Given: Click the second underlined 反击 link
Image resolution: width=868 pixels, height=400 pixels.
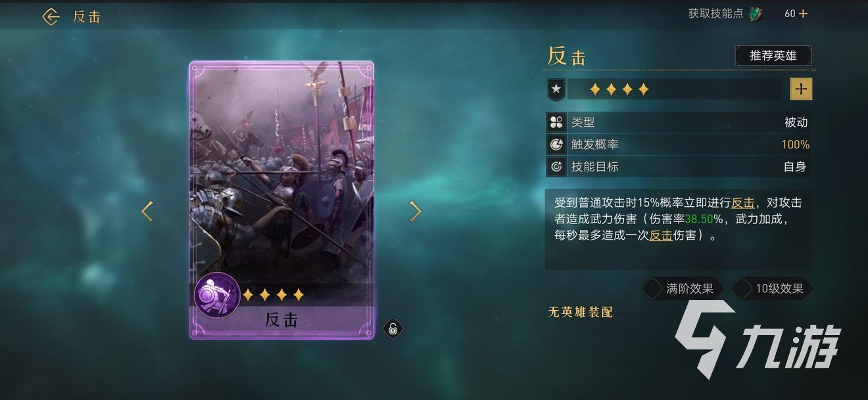Looking at the screenshot, I should pyautogui.click(x=661, y=235).
